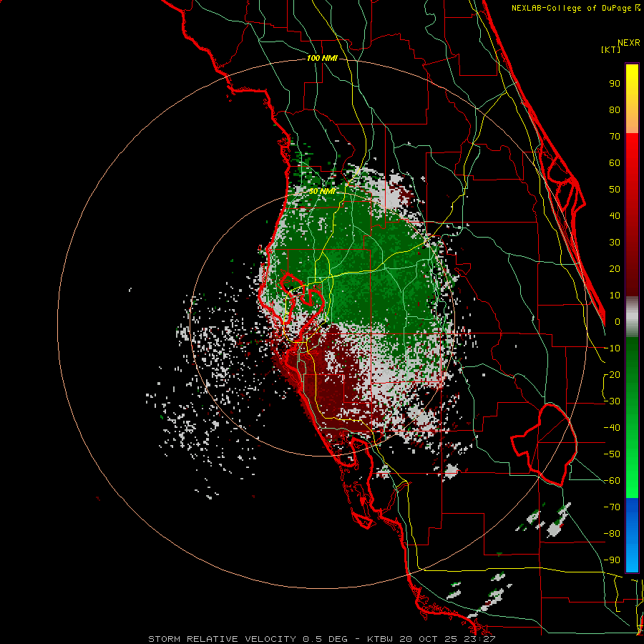Click the 50 value on the velocity scale
The height and width of the screenshot is (644, 644).
coord(615,190)
